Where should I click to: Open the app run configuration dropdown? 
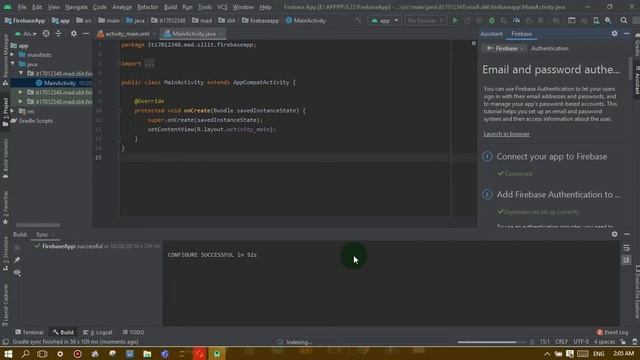[x=384, y=20]
